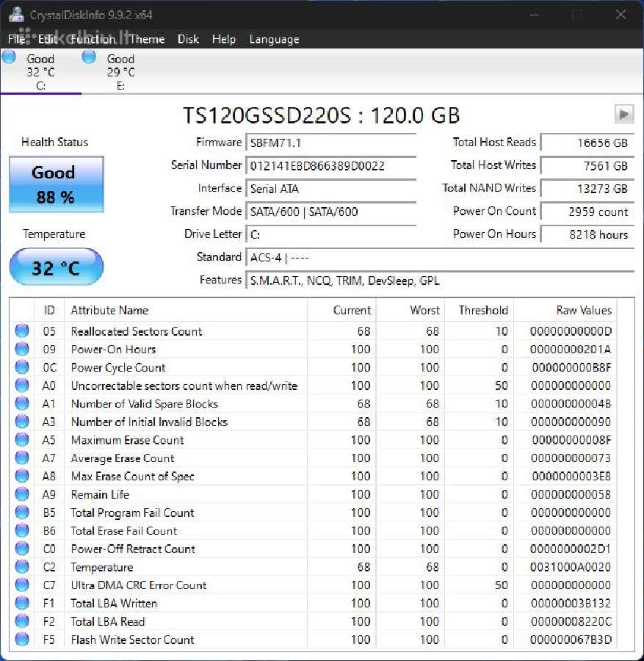Open the File menu
Image resolution: width=644 pixels, height=661 pixels.
click(16, 39)
